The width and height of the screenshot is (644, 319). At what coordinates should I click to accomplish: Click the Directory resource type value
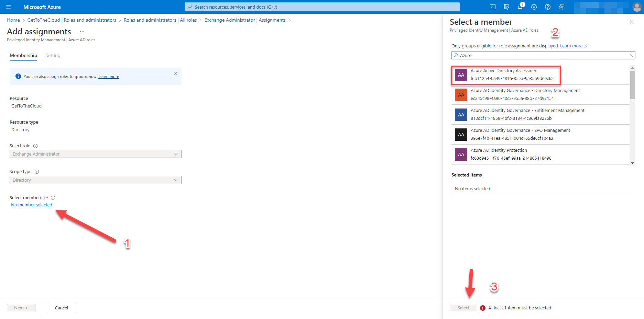tap(20, 130)
